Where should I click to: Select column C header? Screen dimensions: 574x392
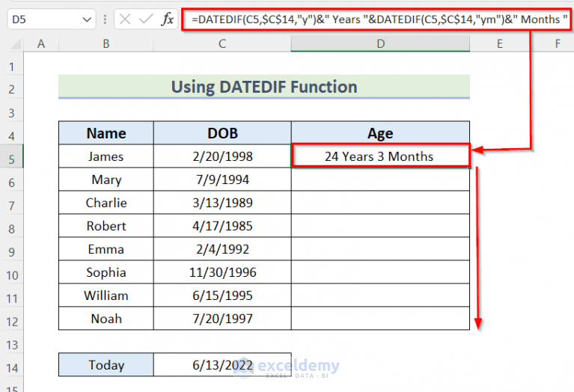pos(222,44)
